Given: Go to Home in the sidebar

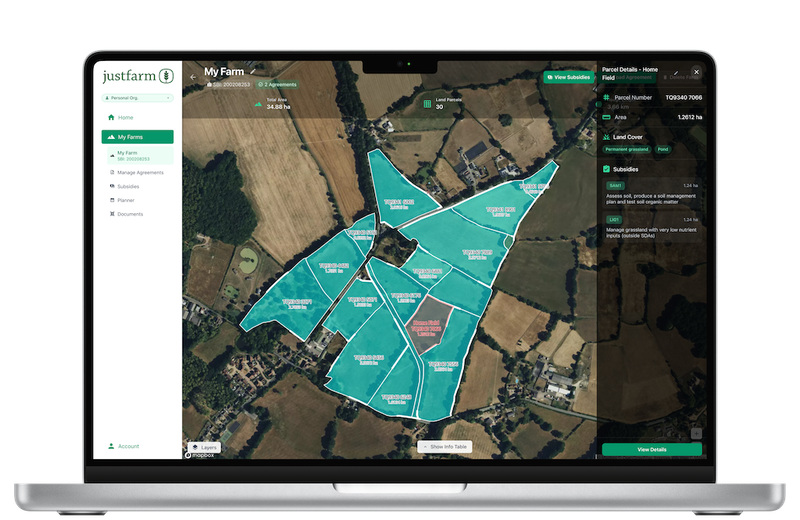Looking at the screenshot, I should (x=125, y=118).
